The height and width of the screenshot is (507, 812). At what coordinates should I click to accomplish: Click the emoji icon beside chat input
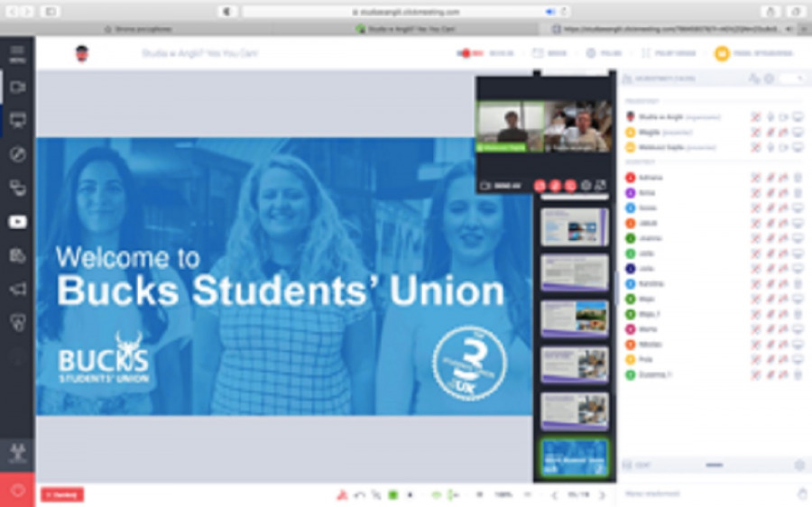coord(803,493)
